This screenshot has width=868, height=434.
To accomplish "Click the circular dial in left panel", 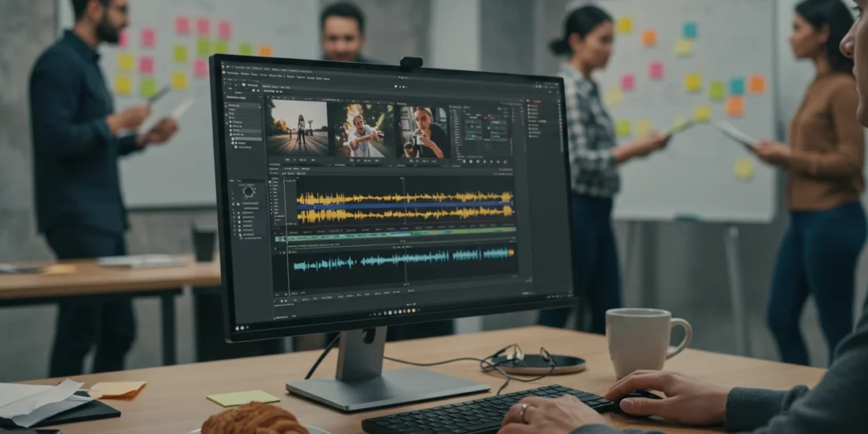I will pos(249,191).
